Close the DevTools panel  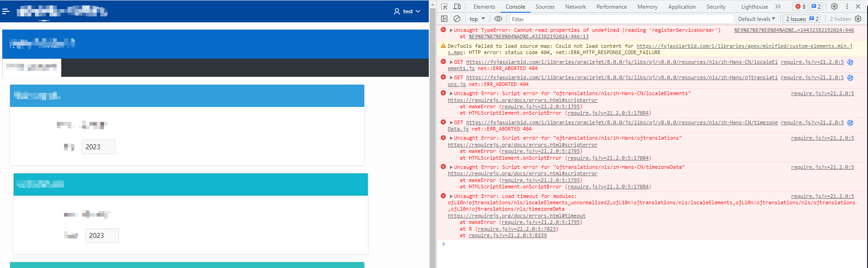tap(858, 6)
